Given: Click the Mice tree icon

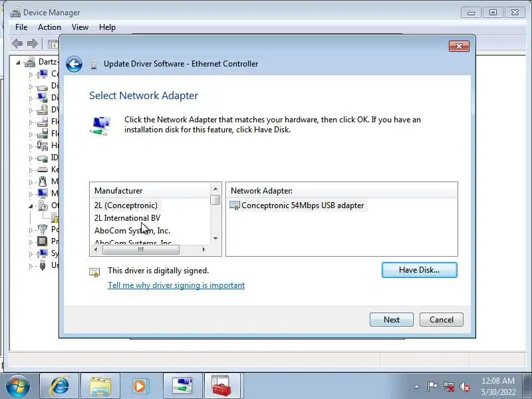Looking at the screenshot, I should [43, 182].
